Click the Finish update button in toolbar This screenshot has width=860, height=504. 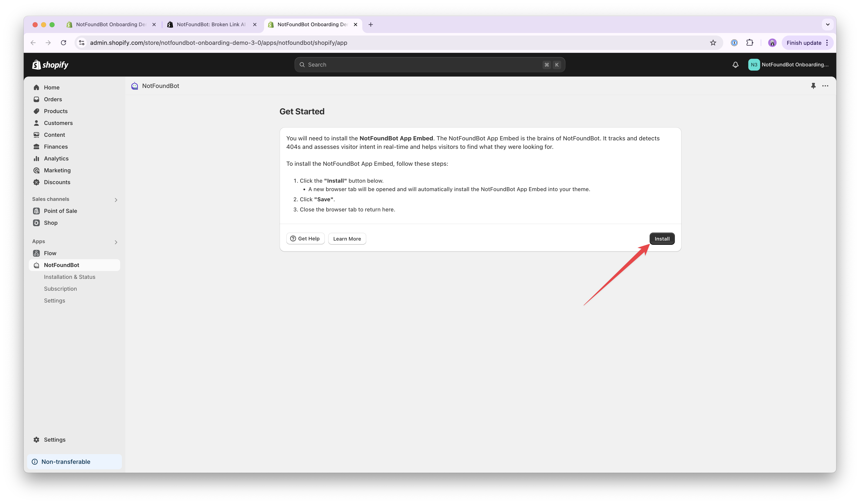pos(803,43)
